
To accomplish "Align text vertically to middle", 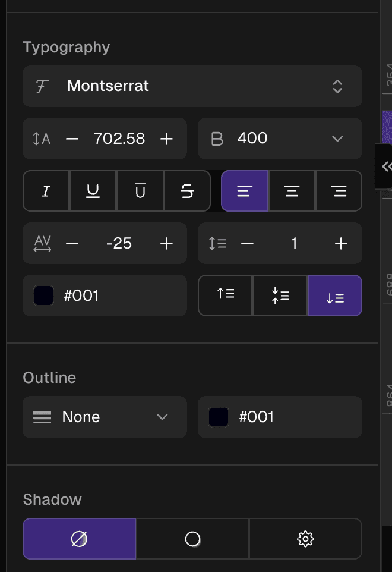I will pyautogui.click(x=280, y=296).
